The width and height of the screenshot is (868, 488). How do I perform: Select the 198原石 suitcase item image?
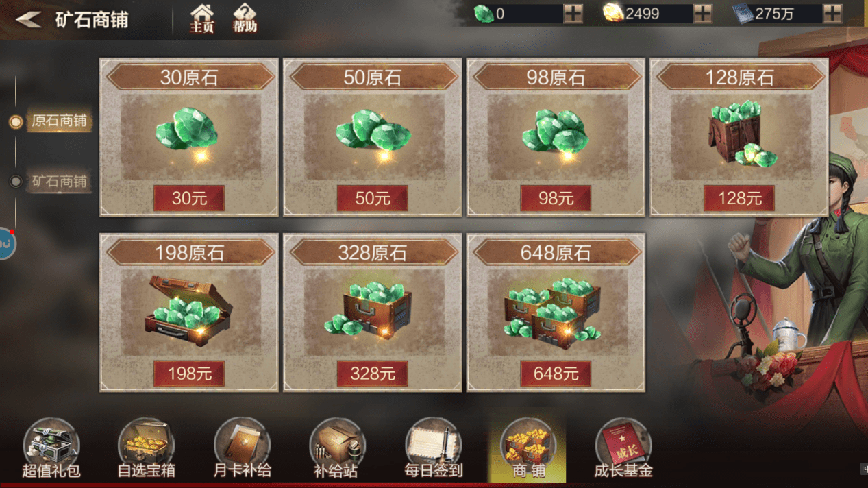tap(189, 311)
